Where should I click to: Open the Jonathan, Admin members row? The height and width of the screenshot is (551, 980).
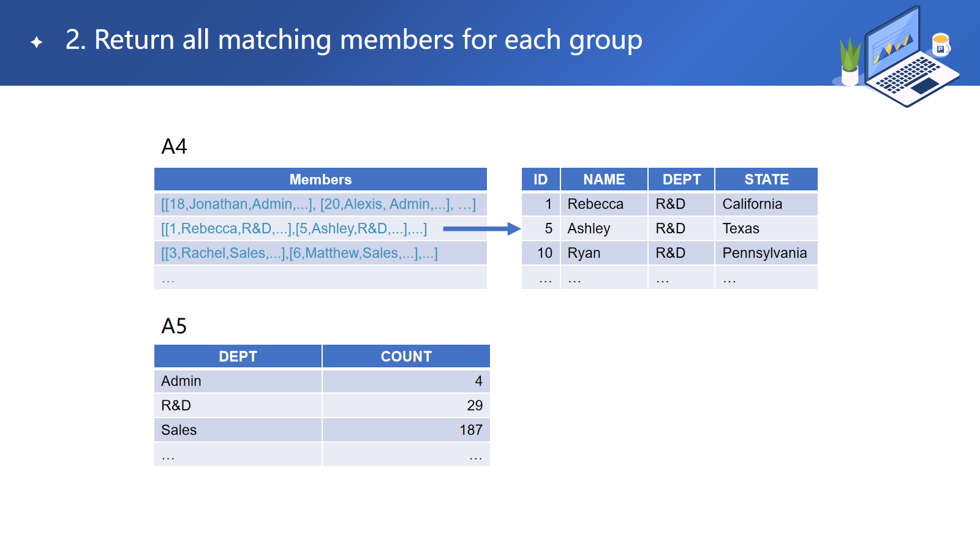[318, 204]
